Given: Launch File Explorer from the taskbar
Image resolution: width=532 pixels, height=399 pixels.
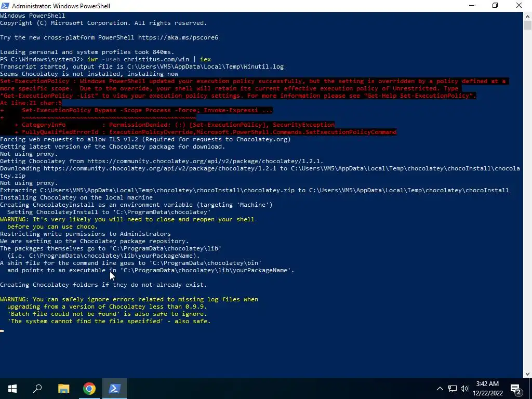Looking at the screenshot, I should [x=63, y=389].
